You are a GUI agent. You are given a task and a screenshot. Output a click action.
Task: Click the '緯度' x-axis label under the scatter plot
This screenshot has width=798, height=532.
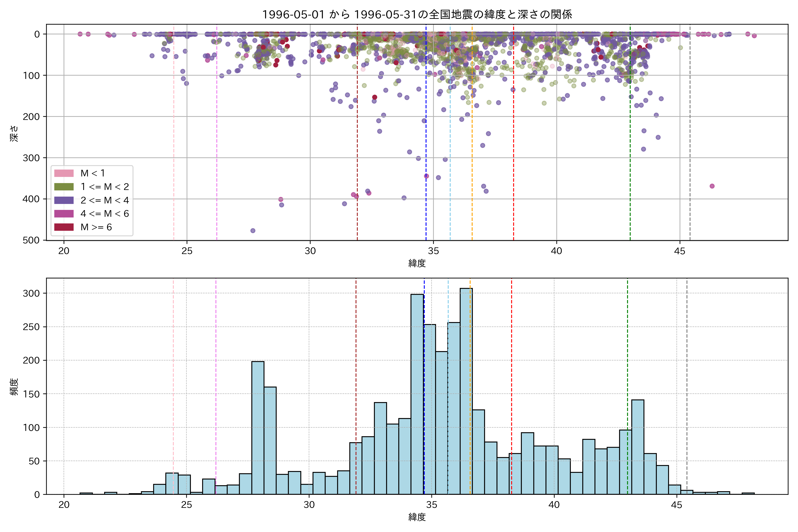[x=417, y=263]
